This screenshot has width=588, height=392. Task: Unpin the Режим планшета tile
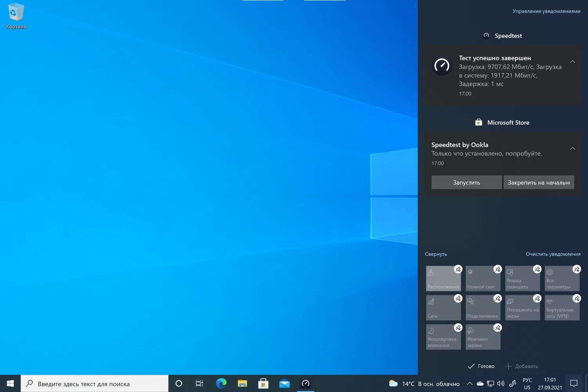(537, 269)
